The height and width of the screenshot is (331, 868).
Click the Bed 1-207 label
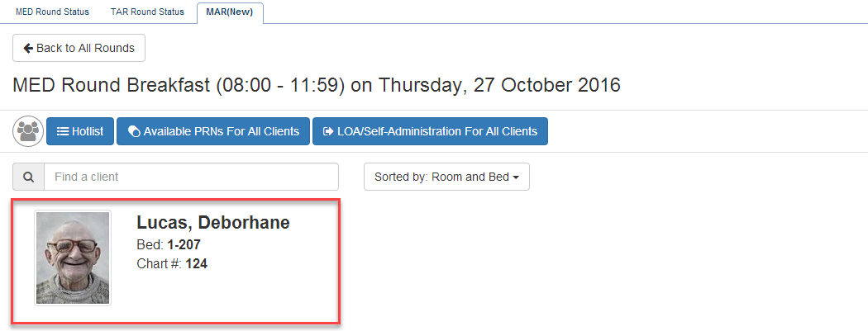pyautogui.click(x=169, y=244)
